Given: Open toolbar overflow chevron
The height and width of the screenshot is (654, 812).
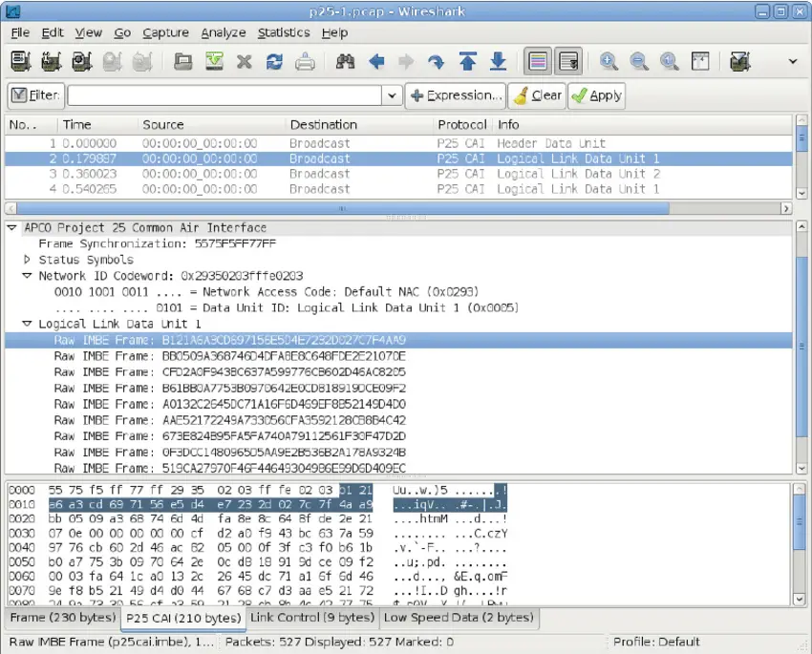Looking at the screenshot, I should tap(792, 61).
